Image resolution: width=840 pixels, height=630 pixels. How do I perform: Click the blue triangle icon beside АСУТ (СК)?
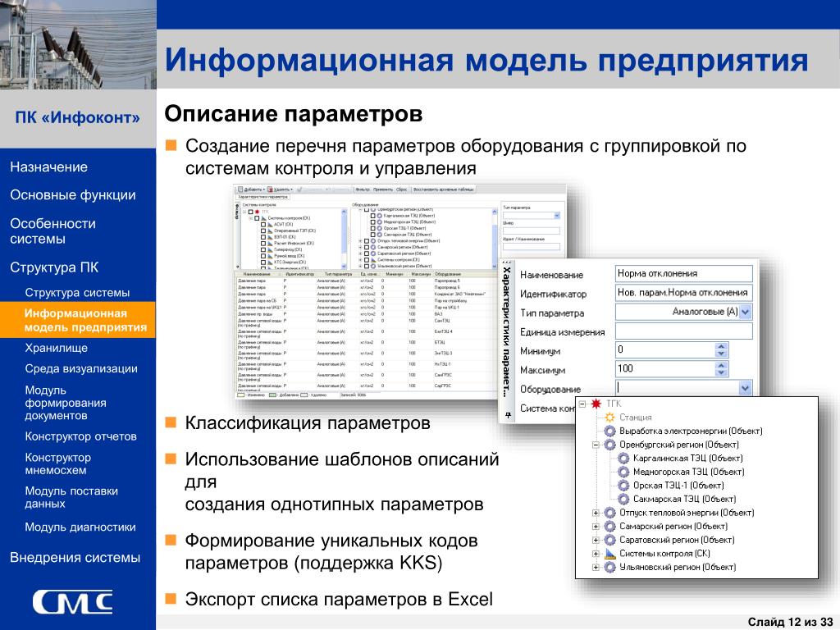pyautogui.click(x=270, y=225)
